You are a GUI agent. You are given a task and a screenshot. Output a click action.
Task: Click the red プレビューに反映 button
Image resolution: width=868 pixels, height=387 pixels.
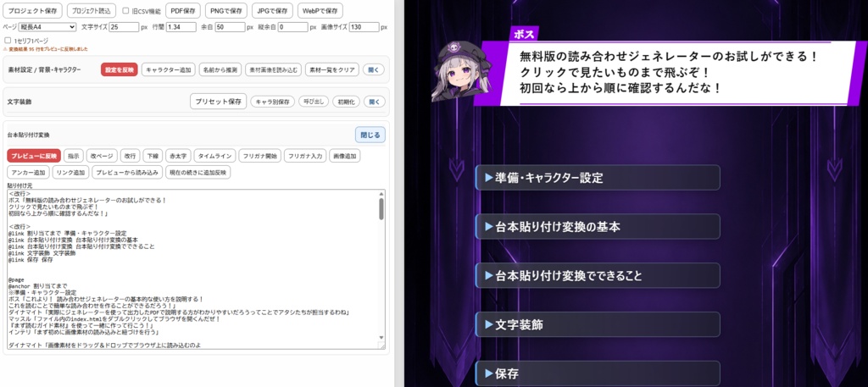coord(34,156)
